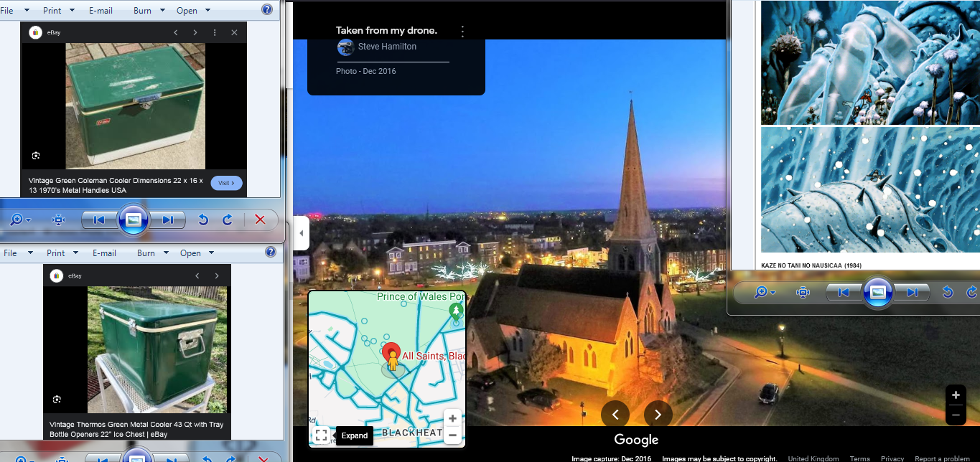
Task: Click Vintage Green Coleman Cooler Dimensions caption
Action: pyautogui.click(x=116, y=186)
